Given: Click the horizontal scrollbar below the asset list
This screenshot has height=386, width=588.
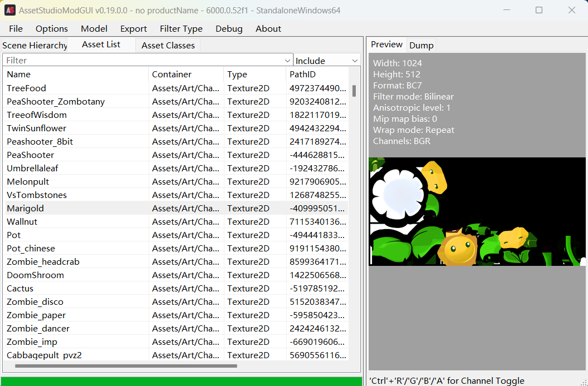Looking at the screenshot, I should [x=126, y=366].
